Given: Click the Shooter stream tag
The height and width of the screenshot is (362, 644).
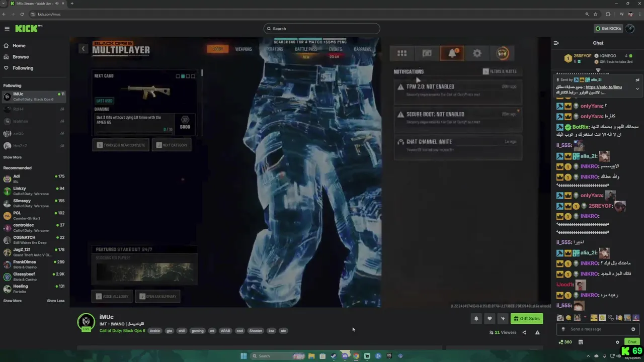Looking at the screenshot, I should pos(256,331).
